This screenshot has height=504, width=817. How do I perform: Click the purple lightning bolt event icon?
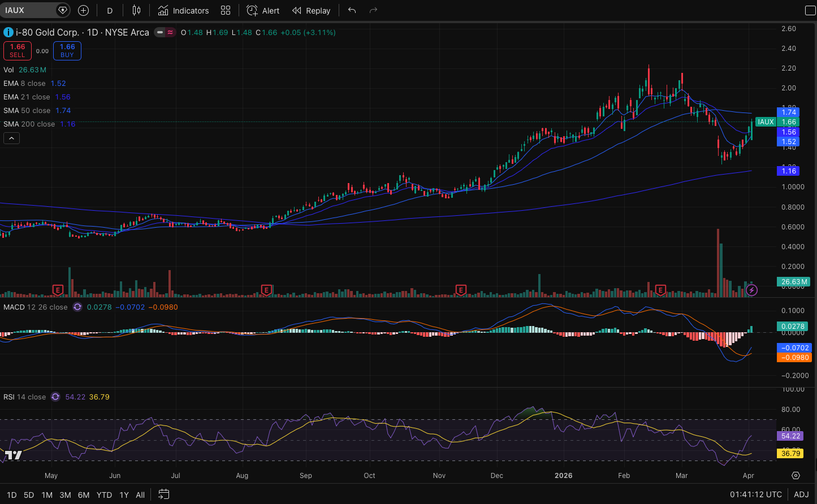751,290
